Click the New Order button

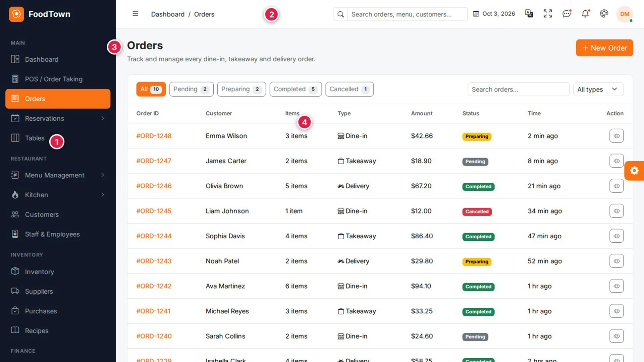[x=604, y=48]
